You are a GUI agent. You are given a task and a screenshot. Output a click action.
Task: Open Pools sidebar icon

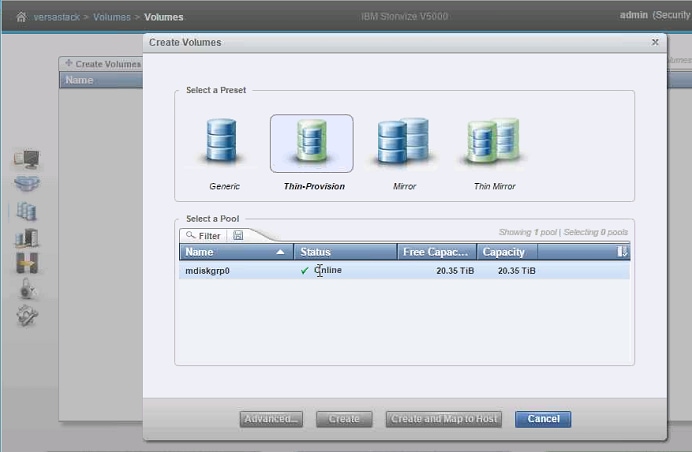[x=26, y=184]
